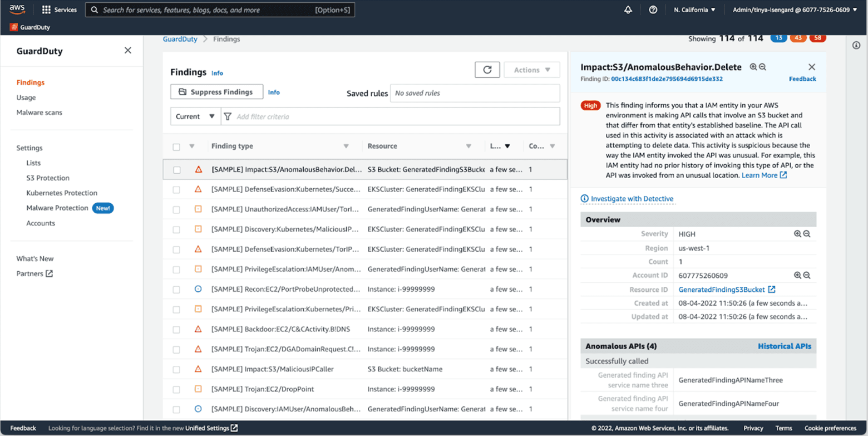Sort by the Finding type column arrow

346,146
